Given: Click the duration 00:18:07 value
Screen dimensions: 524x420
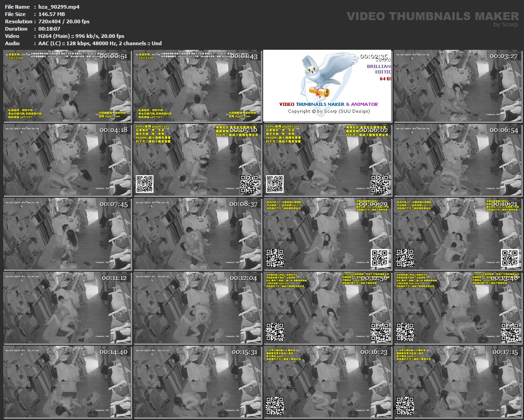Looking at the screenshot, I should pyautogui.click(x=49, y=29).
